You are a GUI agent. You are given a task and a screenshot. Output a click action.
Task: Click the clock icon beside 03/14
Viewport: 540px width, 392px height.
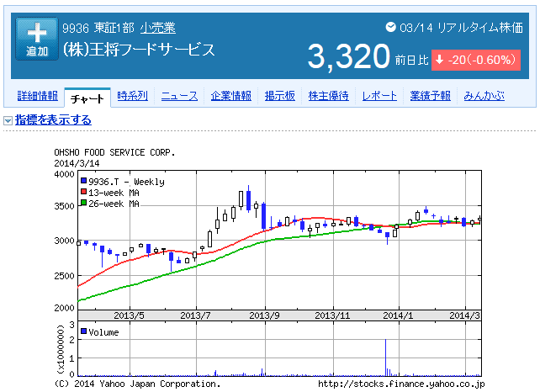390,27
